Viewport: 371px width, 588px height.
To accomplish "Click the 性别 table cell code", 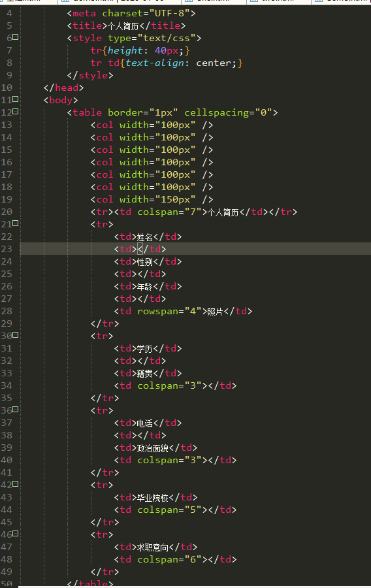I will [148, 262].
